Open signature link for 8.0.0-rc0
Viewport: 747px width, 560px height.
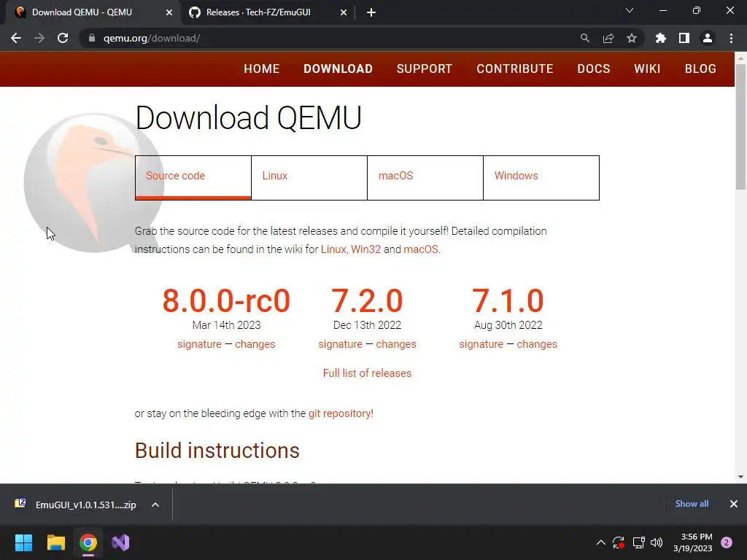tap(200, 344)
